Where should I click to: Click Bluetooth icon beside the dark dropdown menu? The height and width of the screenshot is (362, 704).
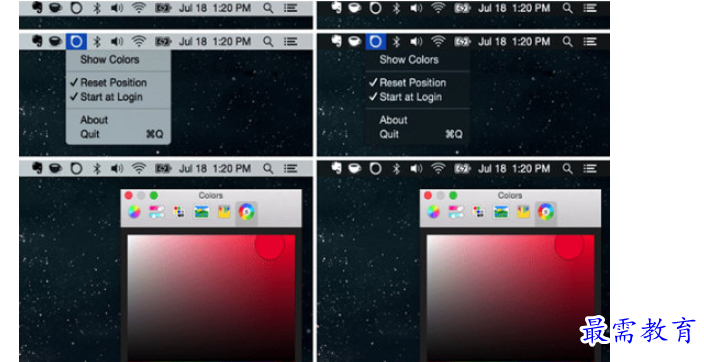396,42
